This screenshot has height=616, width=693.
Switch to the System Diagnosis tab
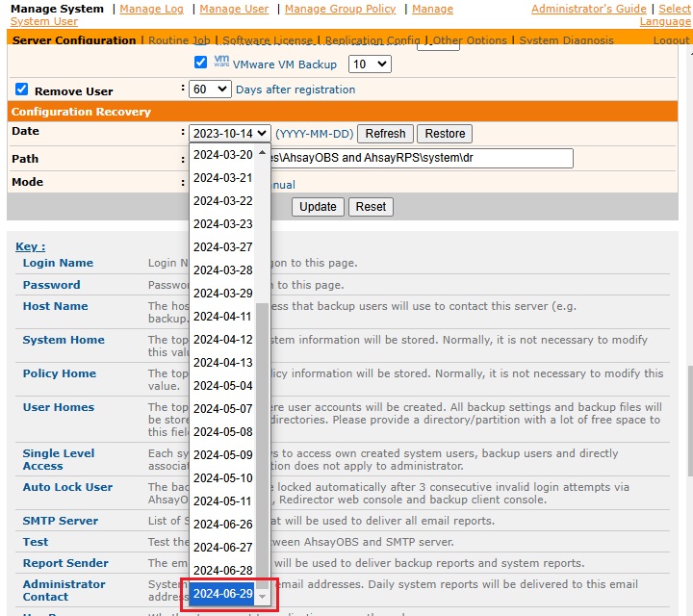(x=566, y=40)
